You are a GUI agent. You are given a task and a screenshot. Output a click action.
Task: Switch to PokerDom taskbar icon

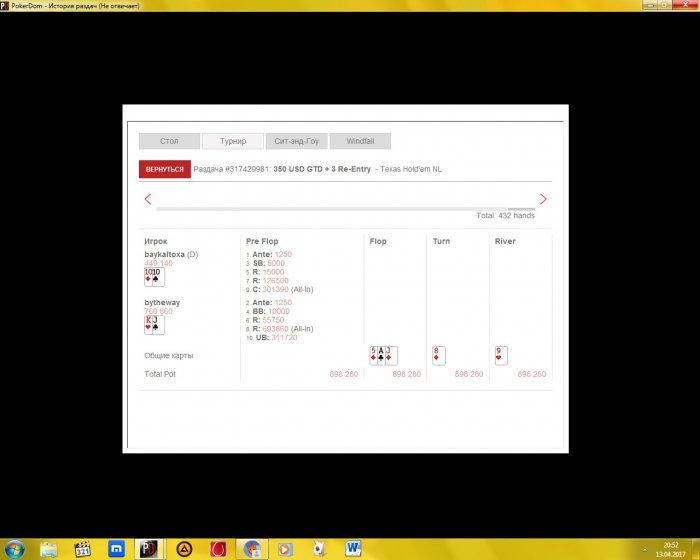(149, 549)
